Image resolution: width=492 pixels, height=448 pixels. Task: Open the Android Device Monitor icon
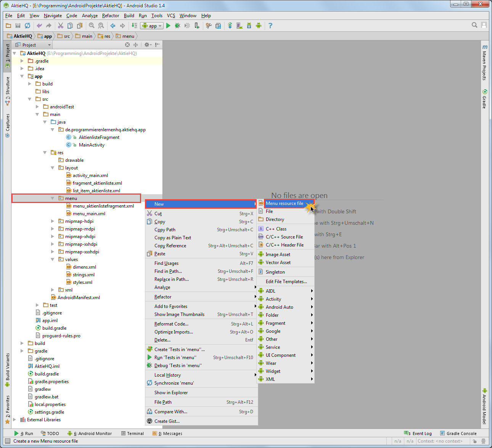point(259,26)
